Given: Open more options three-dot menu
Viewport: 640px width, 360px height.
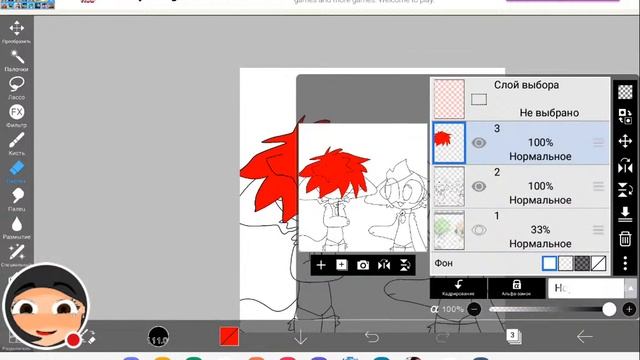Looking at the screenshot, I should (x=625, y=264).
